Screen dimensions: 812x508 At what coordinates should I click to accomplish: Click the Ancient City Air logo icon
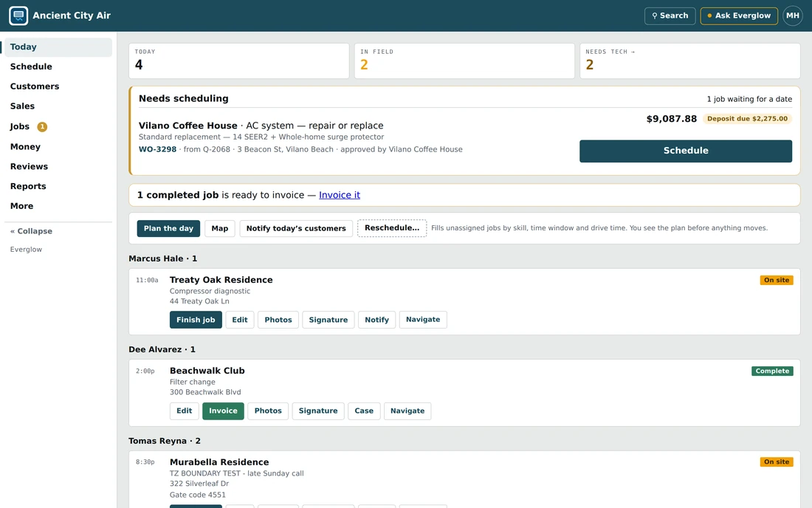(x=18, y=16)
